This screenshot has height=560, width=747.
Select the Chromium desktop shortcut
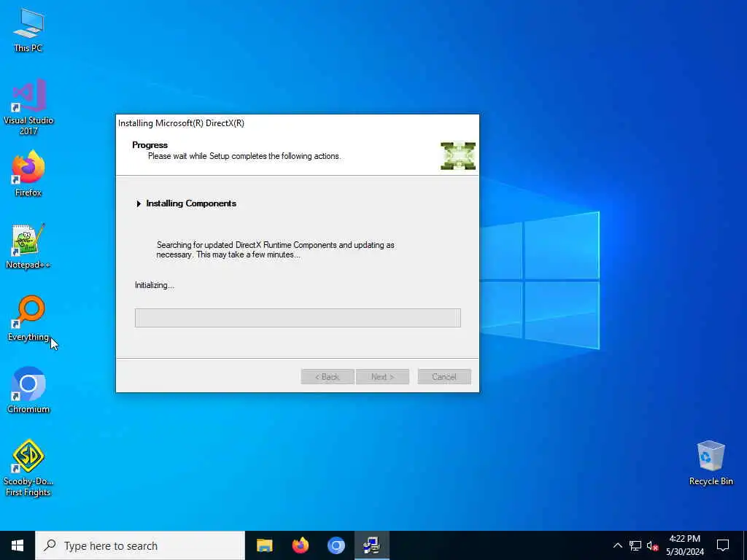coord(28,390)
